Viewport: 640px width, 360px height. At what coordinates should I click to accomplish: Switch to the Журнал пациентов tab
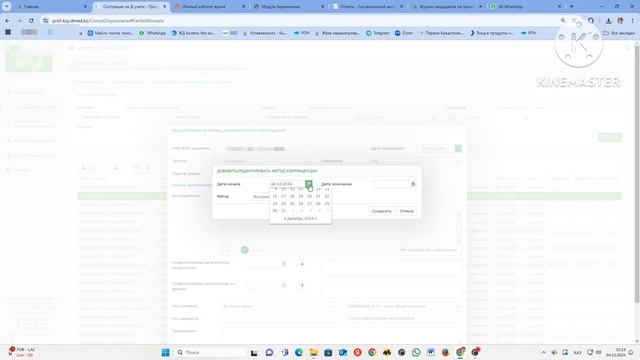click(447, 7)
